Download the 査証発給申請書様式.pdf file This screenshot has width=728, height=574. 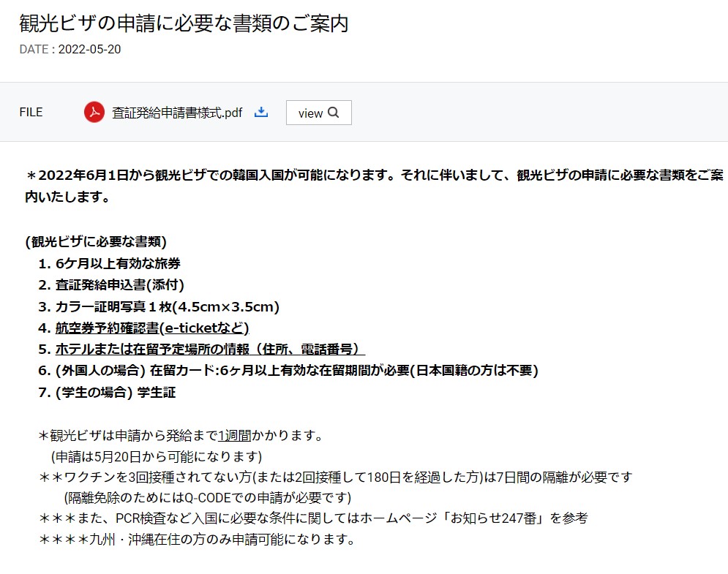click(261, 113)
